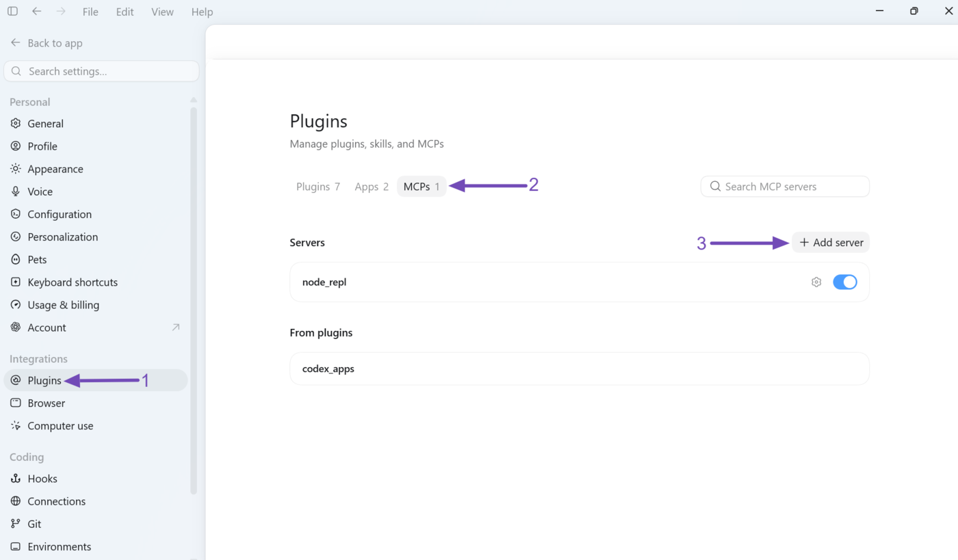
Task: Click the Personalization icon in sidebar
Action: point(16,237)
